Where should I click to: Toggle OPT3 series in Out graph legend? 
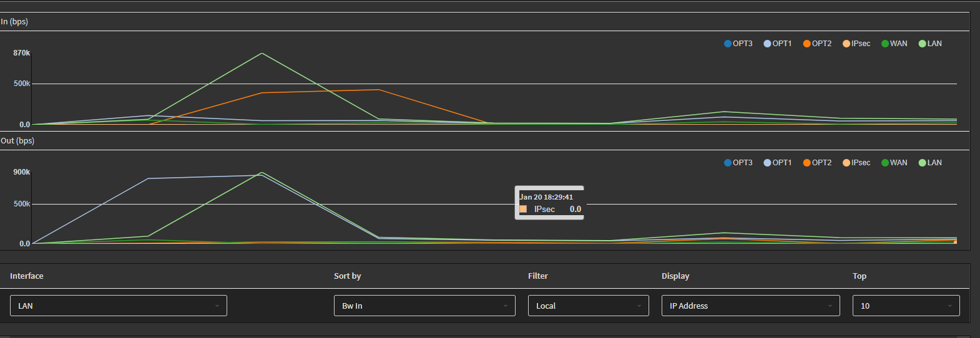tap(738, 163)
